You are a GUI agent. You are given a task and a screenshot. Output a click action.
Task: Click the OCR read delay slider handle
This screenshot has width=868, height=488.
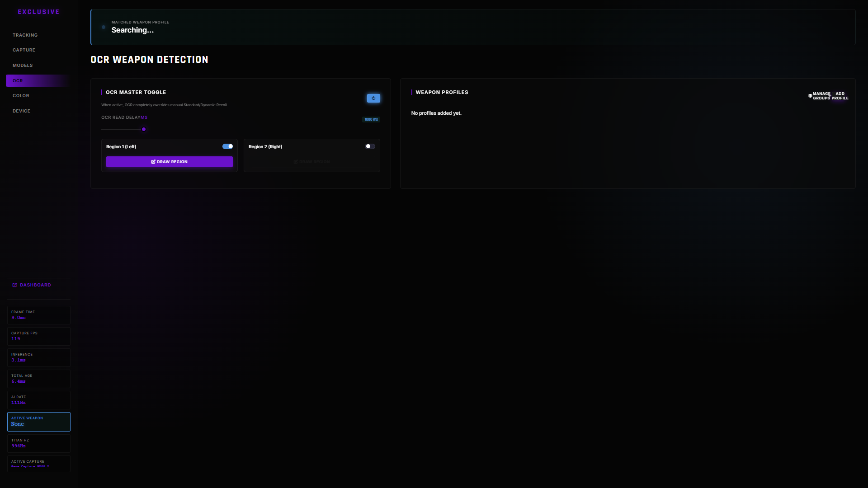tap(144, 129)
